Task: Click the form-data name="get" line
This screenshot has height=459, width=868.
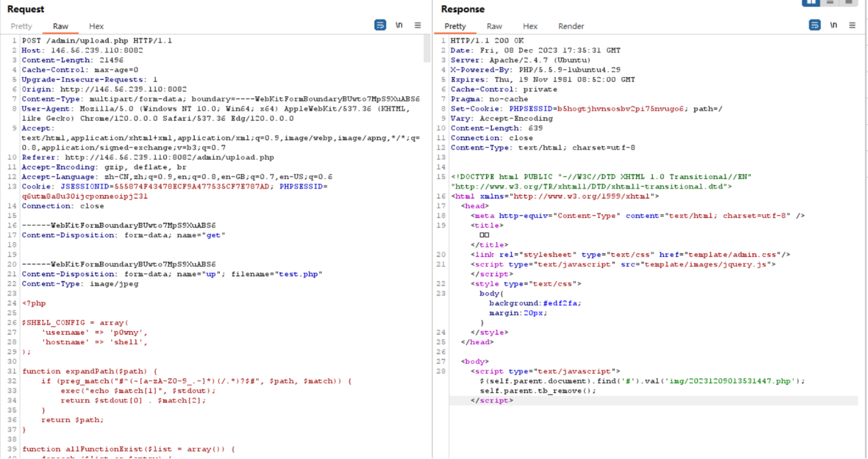Action: coord(123,235)
